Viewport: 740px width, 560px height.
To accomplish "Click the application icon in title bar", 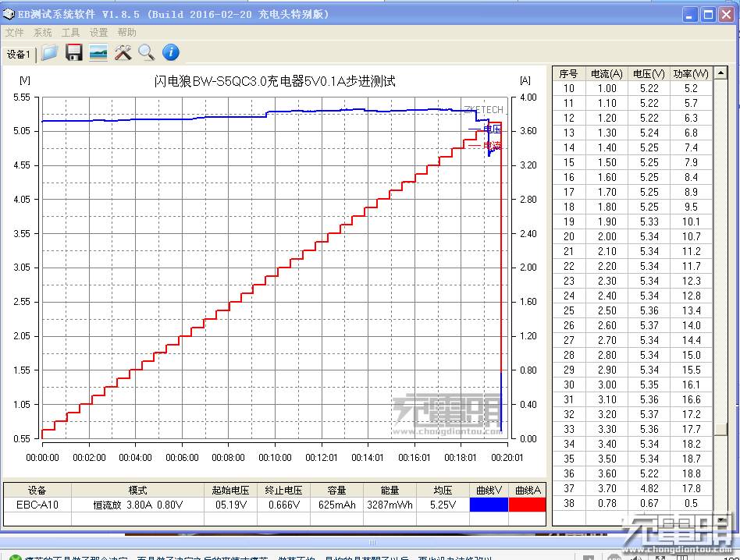I will tap(9, 15).
